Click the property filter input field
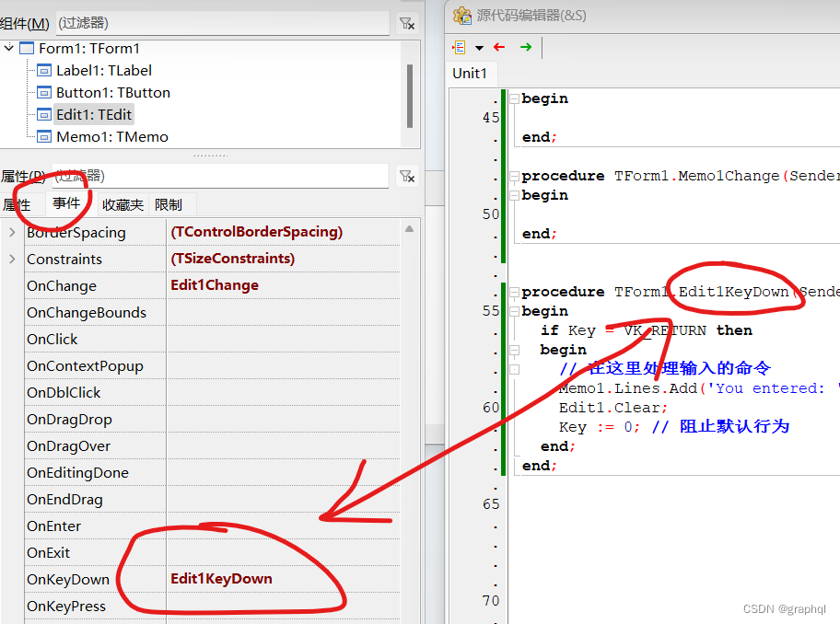Image resolution: width=840 pixels, height=624 pixels. click(x=221, y=176)
